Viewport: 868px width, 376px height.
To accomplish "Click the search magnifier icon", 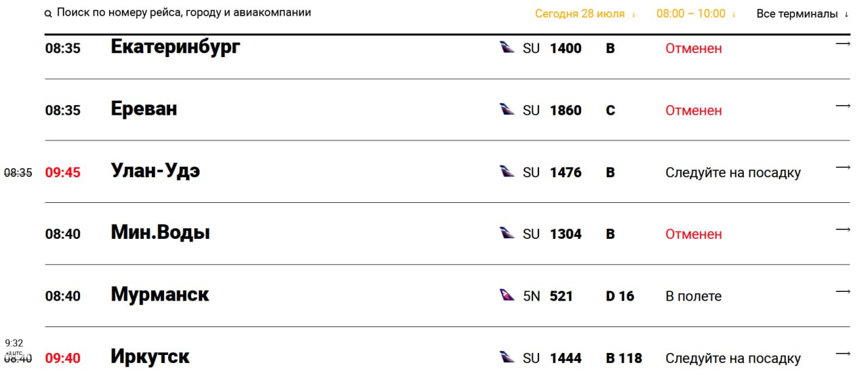I will coord(48,14).
